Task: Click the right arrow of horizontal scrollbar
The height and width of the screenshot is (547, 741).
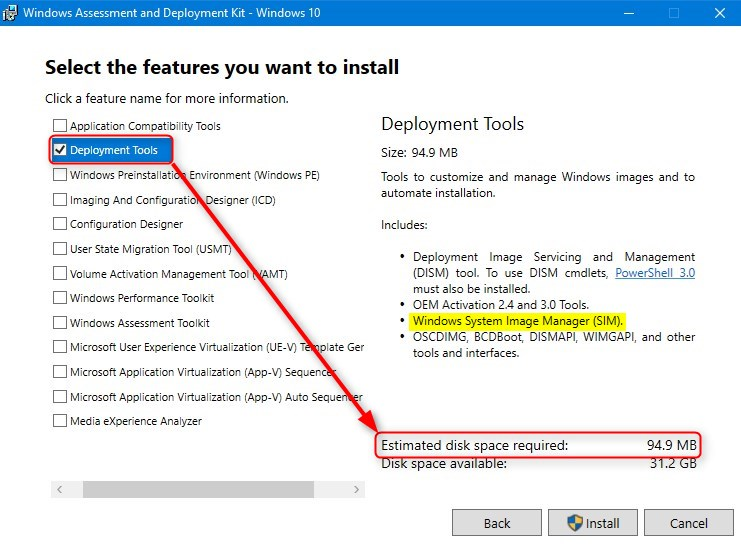Action: pyautogui.click(x=358, y=490)
